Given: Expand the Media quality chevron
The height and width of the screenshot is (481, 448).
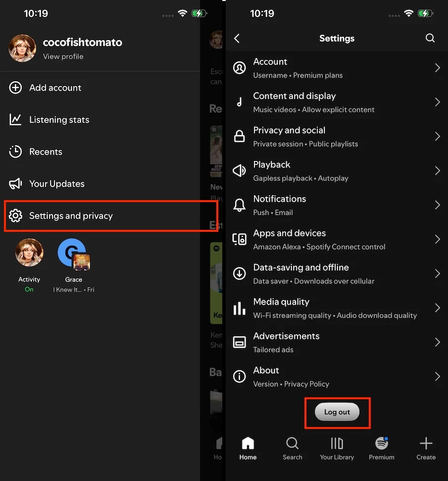Looking at the screenshot, I should tap(437, 308).
